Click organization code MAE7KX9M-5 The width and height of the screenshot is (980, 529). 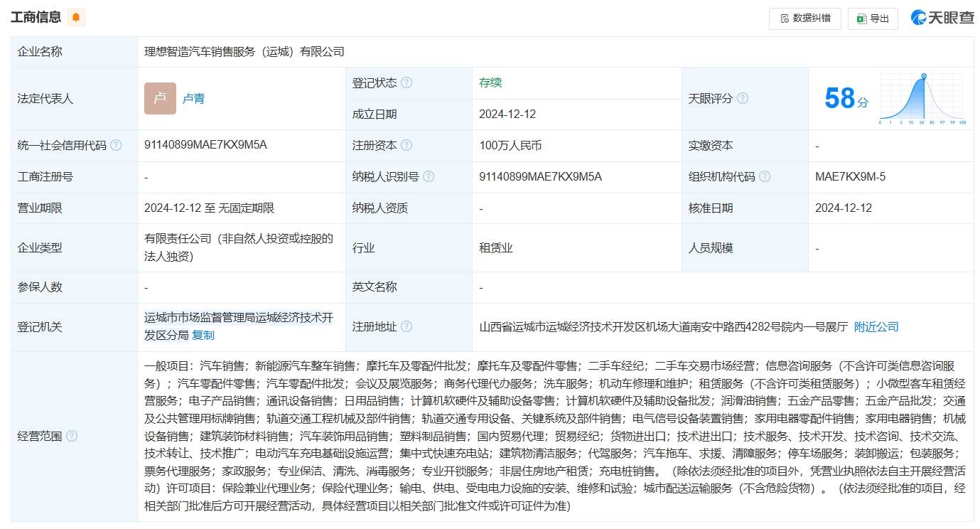pyautogui.click(x=850, y=176)
